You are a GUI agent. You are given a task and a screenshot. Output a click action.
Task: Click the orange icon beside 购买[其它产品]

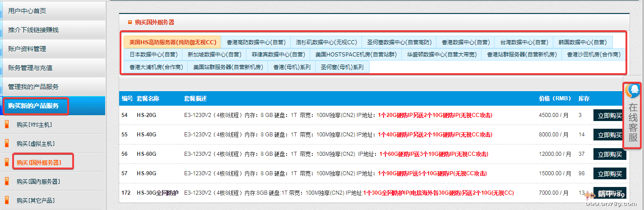click(x=6, y=200)
